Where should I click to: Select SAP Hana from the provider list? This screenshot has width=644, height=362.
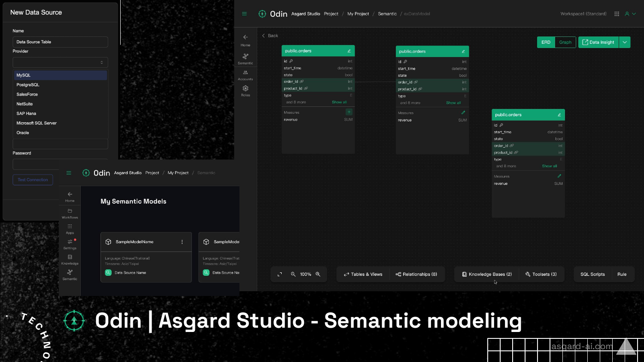tap(60, 114)
